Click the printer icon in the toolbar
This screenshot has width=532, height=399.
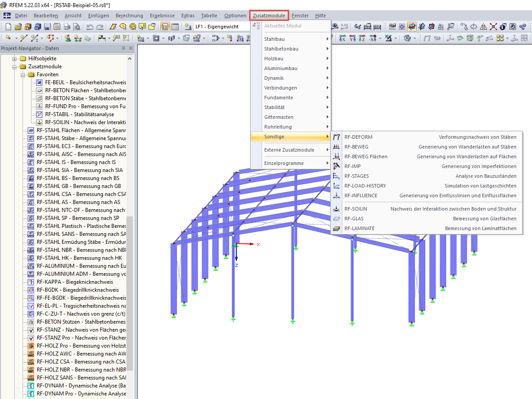(66, 27)
